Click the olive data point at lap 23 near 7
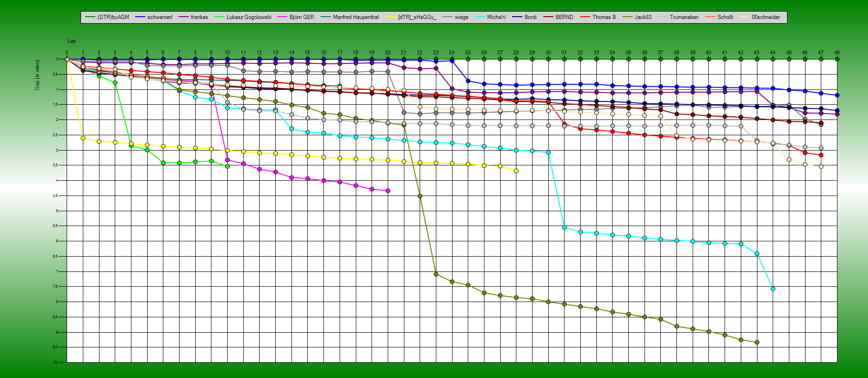Screen dimensions: 868x378 point(436,274)
